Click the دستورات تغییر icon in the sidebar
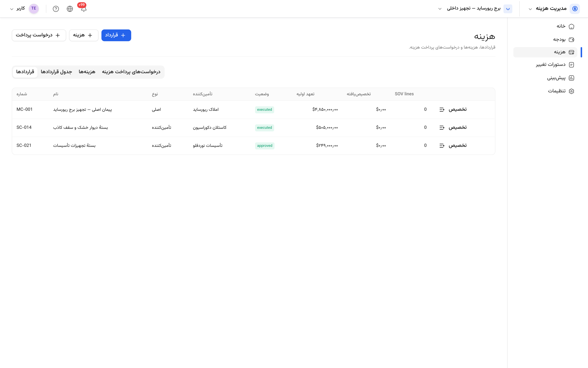The height and width of the screenshot is (368, 588). [x=571, y=65]
